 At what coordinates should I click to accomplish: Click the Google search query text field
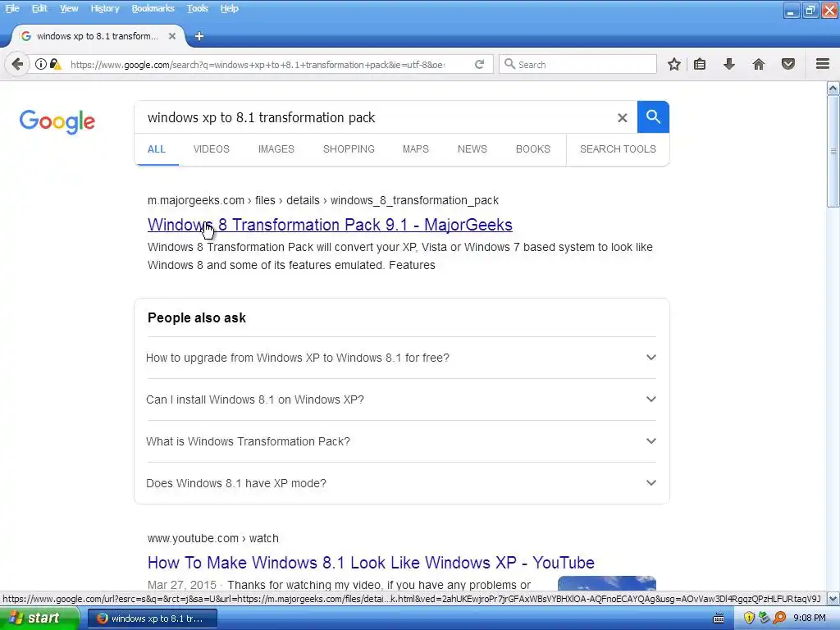[x=375, y=117]
